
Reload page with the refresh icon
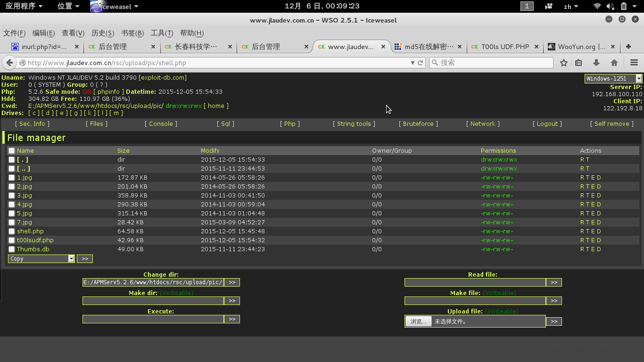pos(421,63)
